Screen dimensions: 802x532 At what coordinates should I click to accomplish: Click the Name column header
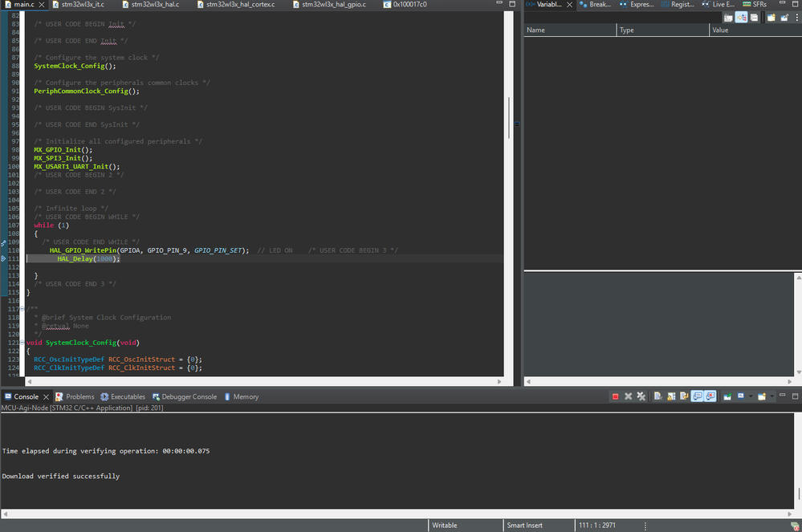click(x=570, y=30)
